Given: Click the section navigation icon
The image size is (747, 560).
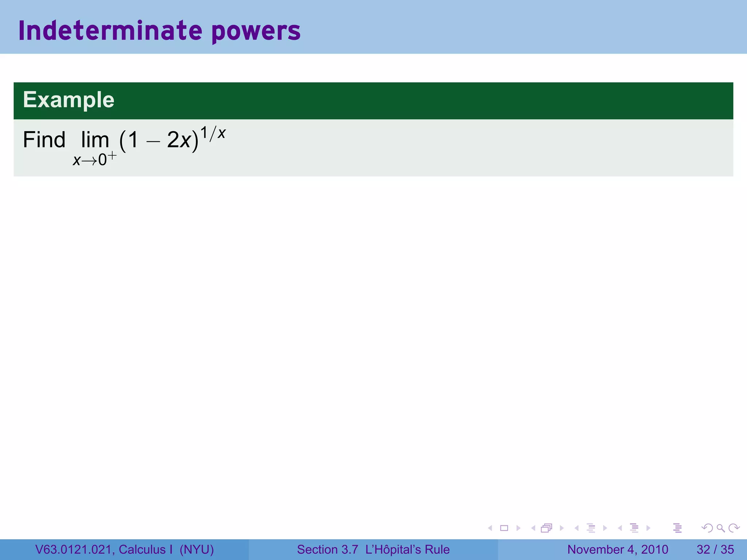Looking at the screenshot, I should click(634, 528).
